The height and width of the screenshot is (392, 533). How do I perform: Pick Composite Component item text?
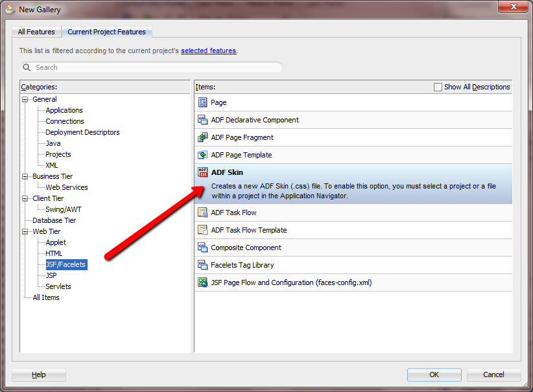(246, 248)
